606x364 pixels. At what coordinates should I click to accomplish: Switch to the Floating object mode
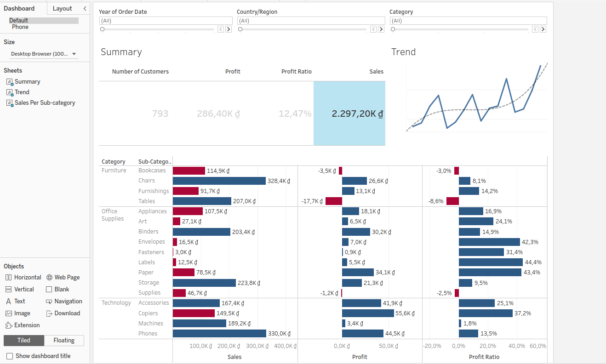(x=64, y=341)
